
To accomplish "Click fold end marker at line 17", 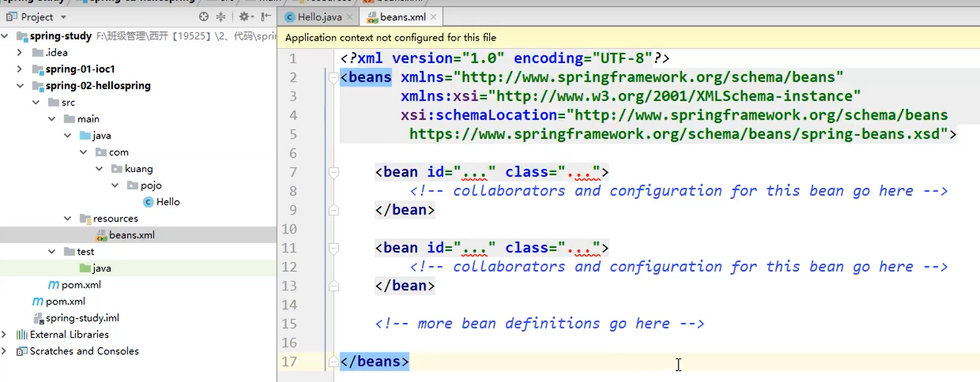I will [334, 362].
